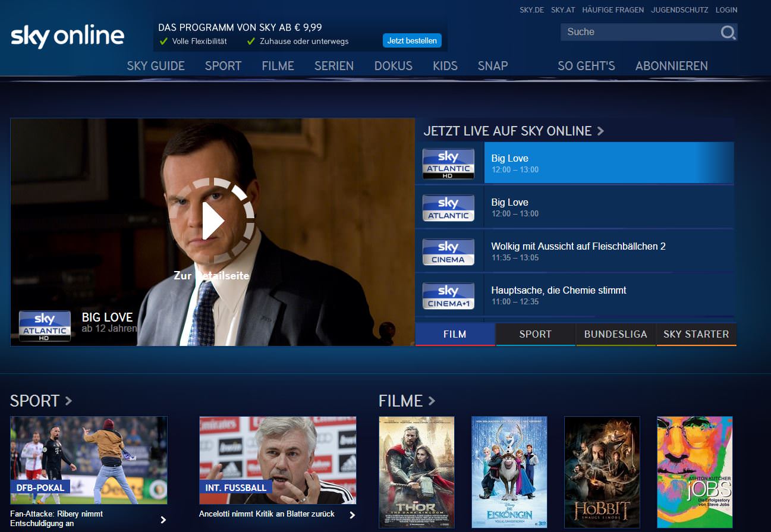Image resolution: width=771 pixels, height=532 pixels.
Task: Click the Zur Detailseite link on video
Action: tap(212, 276)
